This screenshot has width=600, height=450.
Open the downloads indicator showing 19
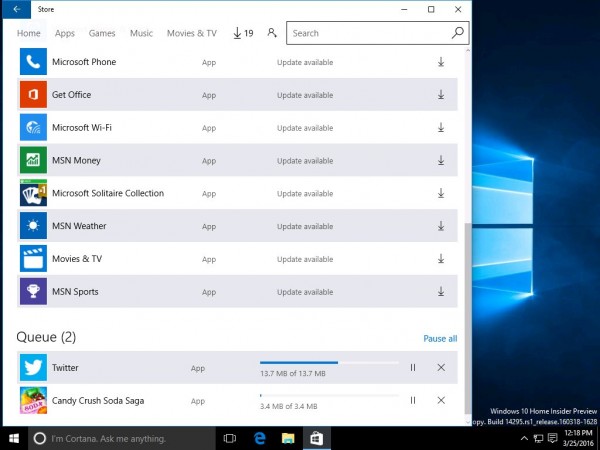coord(242,33)
